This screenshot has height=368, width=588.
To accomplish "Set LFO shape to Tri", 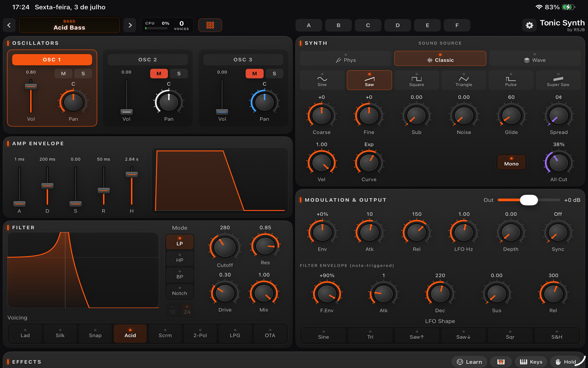I will (370, 335).
